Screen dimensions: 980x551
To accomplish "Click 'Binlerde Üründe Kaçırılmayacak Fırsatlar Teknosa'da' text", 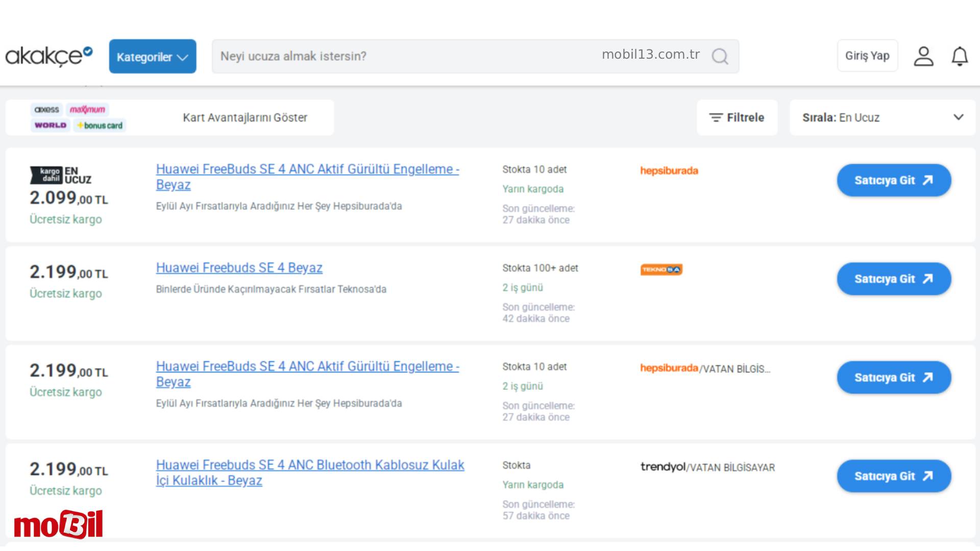I will (271, 289).
